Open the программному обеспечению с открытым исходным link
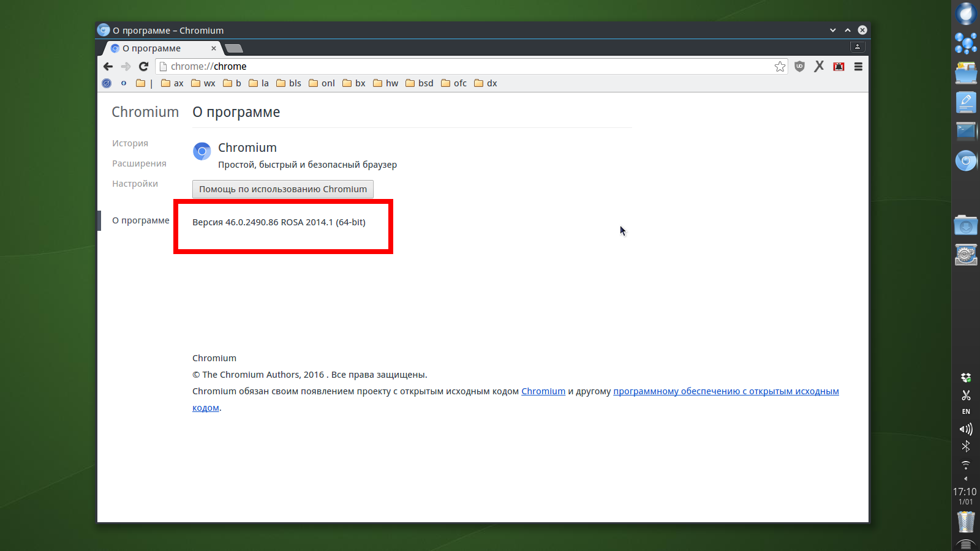 (726, 391)
